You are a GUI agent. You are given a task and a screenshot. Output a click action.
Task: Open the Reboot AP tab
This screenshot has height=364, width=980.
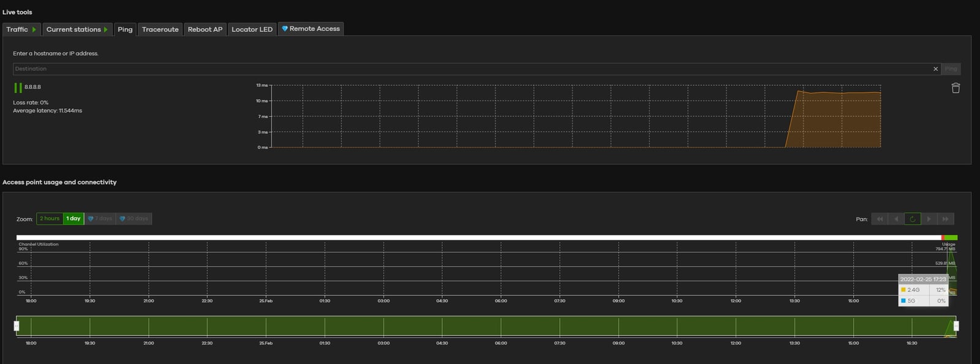click(x=205, y=29)
